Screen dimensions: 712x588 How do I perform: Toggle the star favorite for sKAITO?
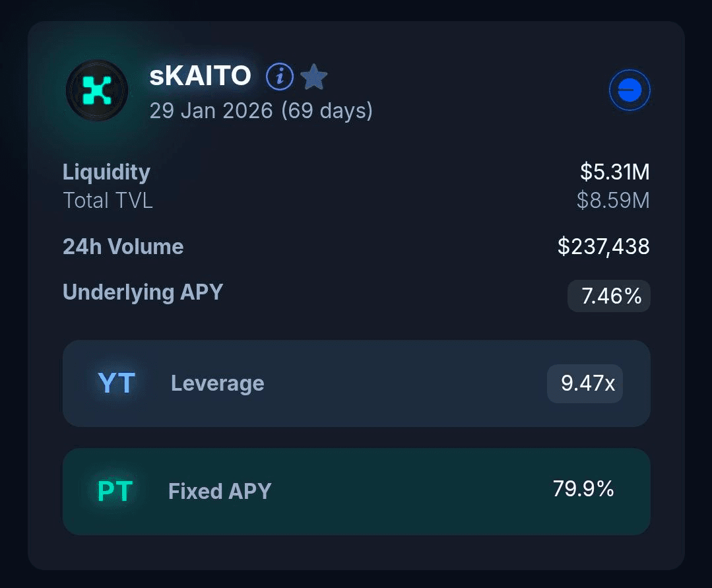[313, 77]
